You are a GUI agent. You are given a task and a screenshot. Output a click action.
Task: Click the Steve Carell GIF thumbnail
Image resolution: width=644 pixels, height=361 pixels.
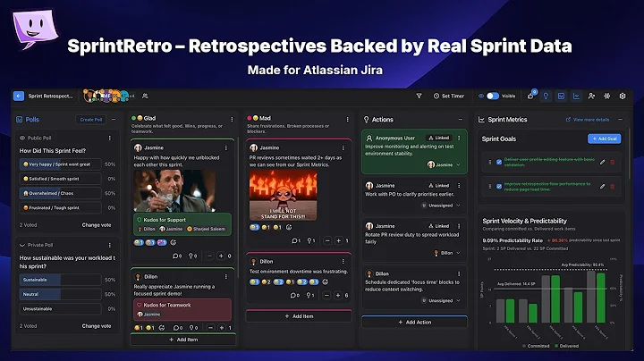174,190
